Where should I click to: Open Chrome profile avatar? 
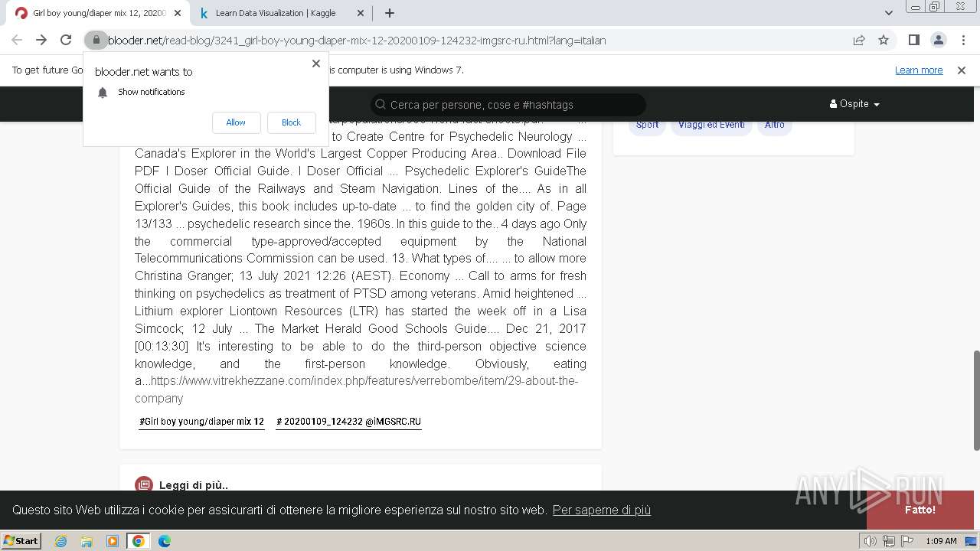click(938, 40)
